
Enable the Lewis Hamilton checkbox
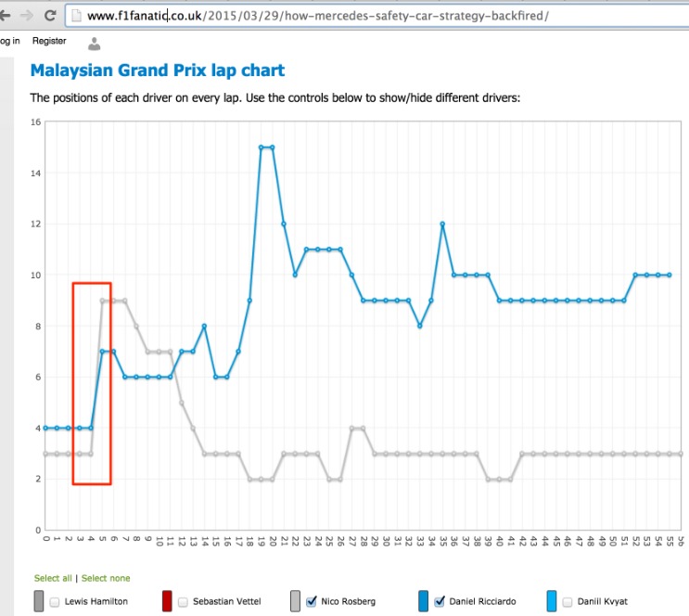[x=55, y=601]
